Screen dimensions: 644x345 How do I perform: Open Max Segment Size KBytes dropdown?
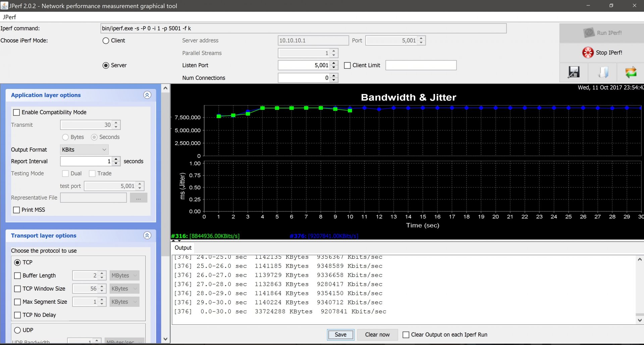pyautogui.click(x=124, y=302)
